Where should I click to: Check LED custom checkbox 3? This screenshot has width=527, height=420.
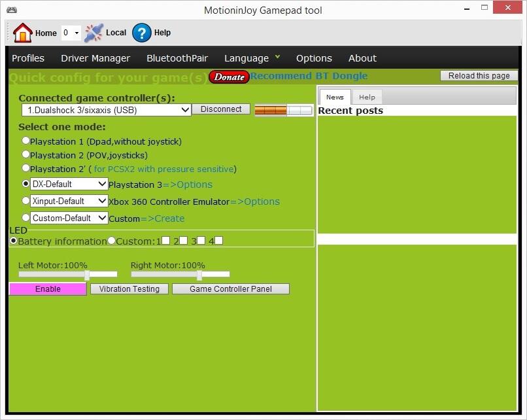tap(201, 241)
